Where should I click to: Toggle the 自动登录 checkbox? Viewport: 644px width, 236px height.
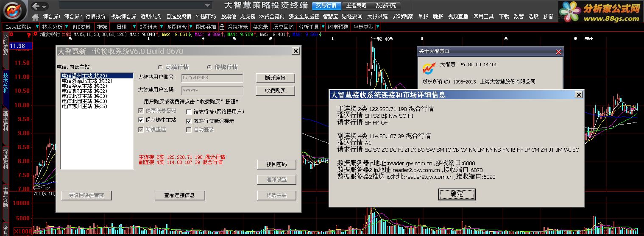click(189, 130)
